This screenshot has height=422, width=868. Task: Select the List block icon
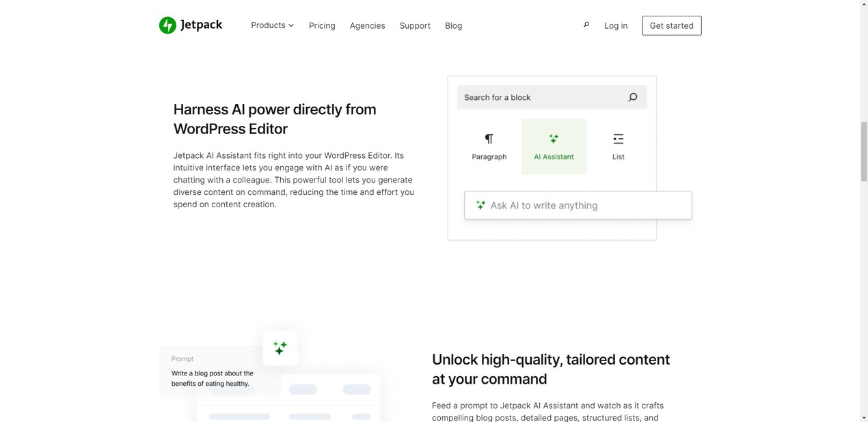click(x=618, y=140)
